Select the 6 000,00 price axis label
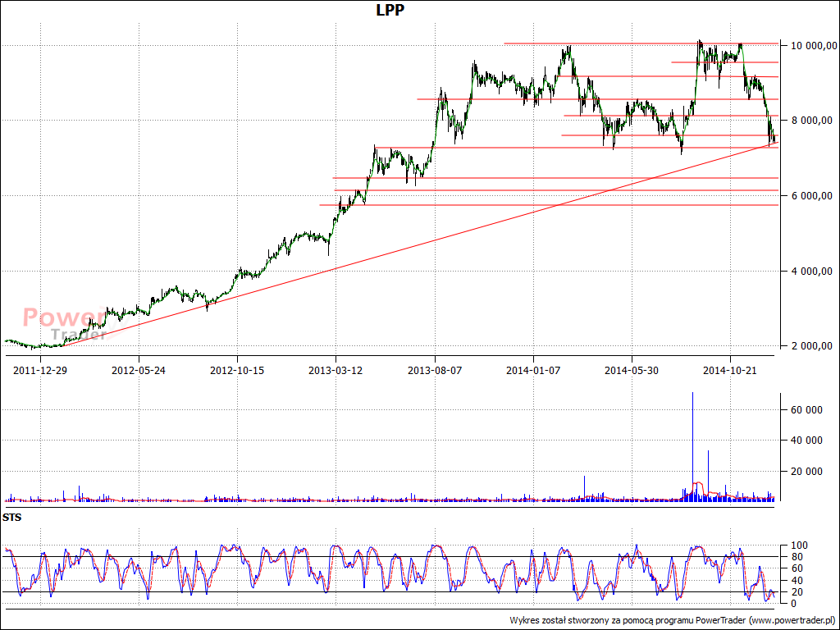 (x=810, y=196)
